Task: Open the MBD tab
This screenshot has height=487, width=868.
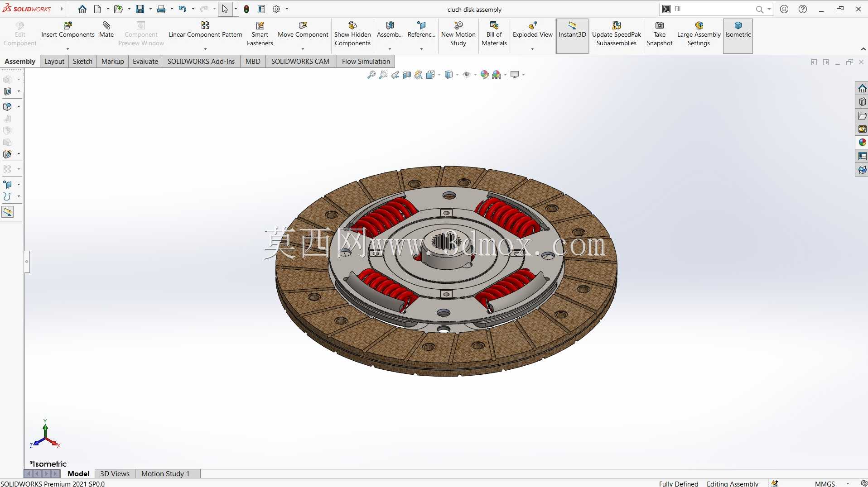Action: click(x=253, y=61)
